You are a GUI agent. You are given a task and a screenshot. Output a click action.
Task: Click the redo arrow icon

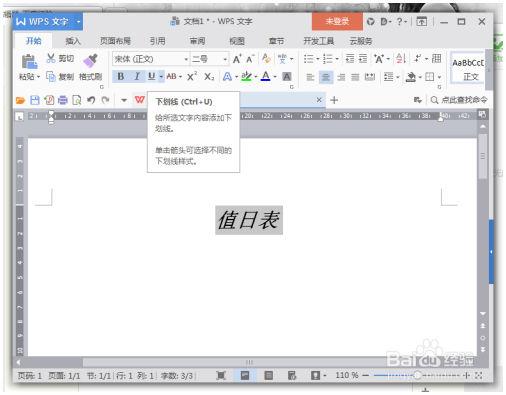click(x=105, y=100)
